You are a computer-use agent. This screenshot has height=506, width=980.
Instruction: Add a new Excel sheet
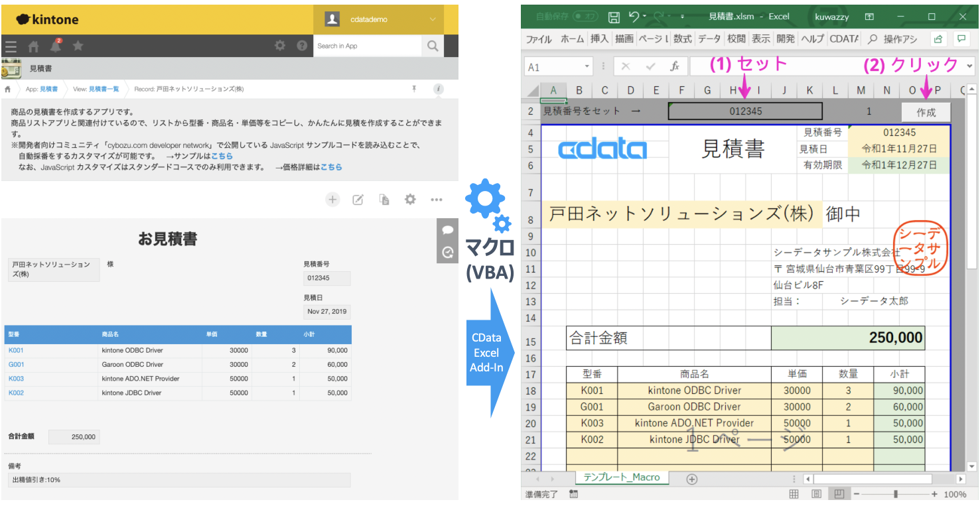pyautogui.click(x=692, y=479)
